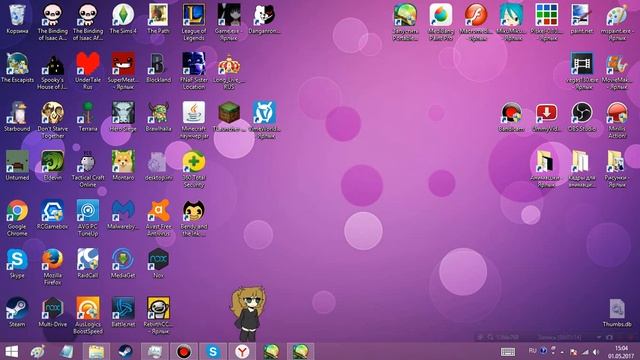The height and width of the screenshot is (360, 640).
Task: Launch MikuMikuDance shortcut
Action: (511, 22)
